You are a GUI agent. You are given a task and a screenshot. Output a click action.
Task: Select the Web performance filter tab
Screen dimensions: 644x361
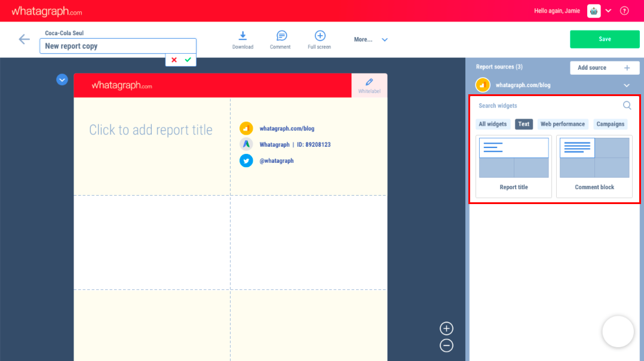562,124
